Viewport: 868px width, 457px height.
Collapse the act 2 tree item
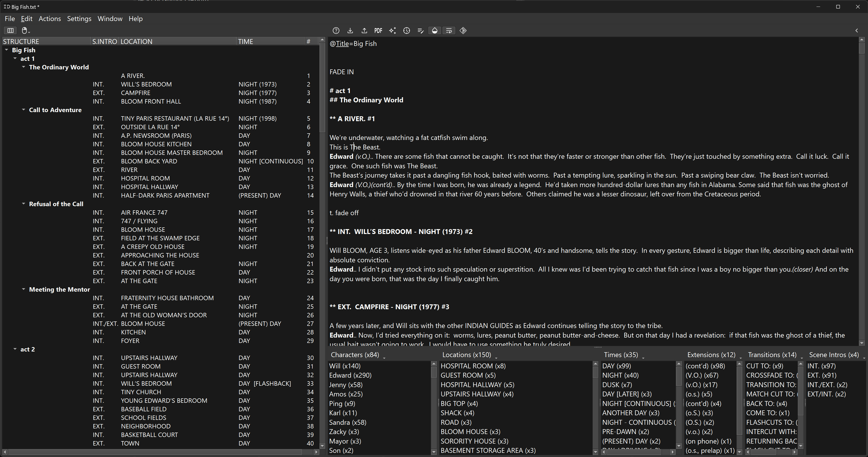pos(15,349)
